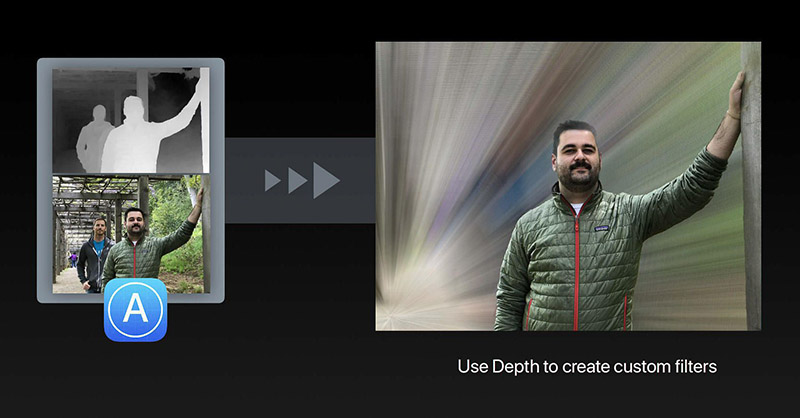This screenshot has height=418, width=800.
Task: Open the filtered output photo
Action: point(568,186)
